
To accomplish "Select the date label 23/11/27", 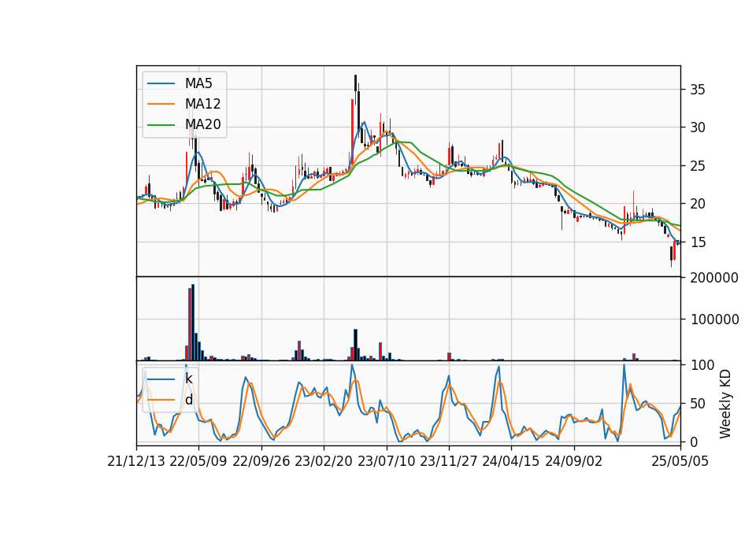I will coord(449,462).
